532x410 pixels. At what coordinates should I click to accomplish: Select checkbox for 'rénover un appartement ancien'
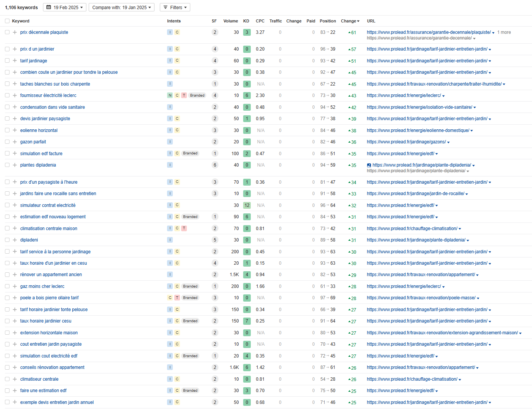[x=7, y=275]
